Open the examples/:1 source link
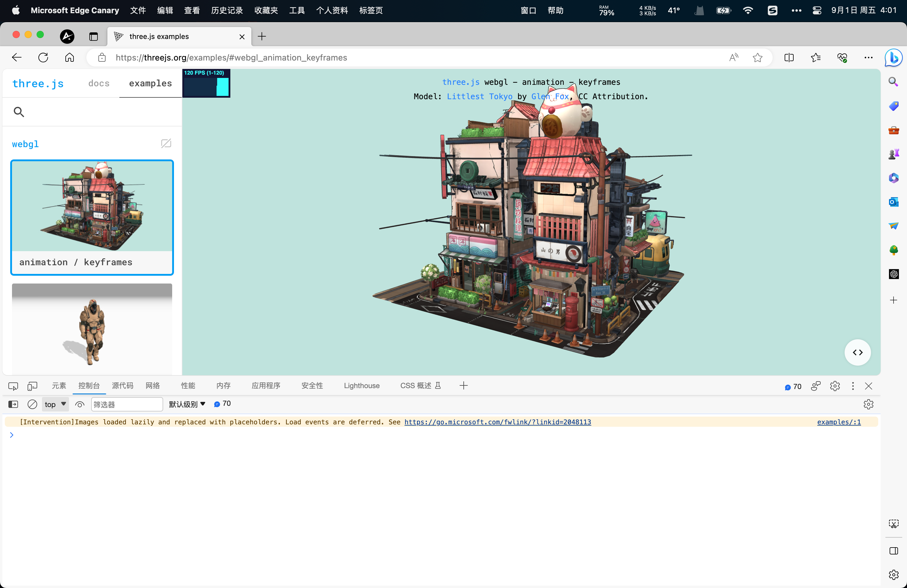This screenshot has height=588, width=907. [839, 422]
